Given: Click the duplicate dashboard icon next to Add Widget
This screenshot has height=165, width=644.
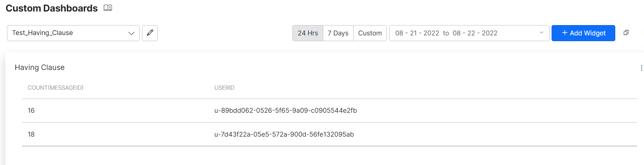Looking at the screenshot, I should coord(626,33).
